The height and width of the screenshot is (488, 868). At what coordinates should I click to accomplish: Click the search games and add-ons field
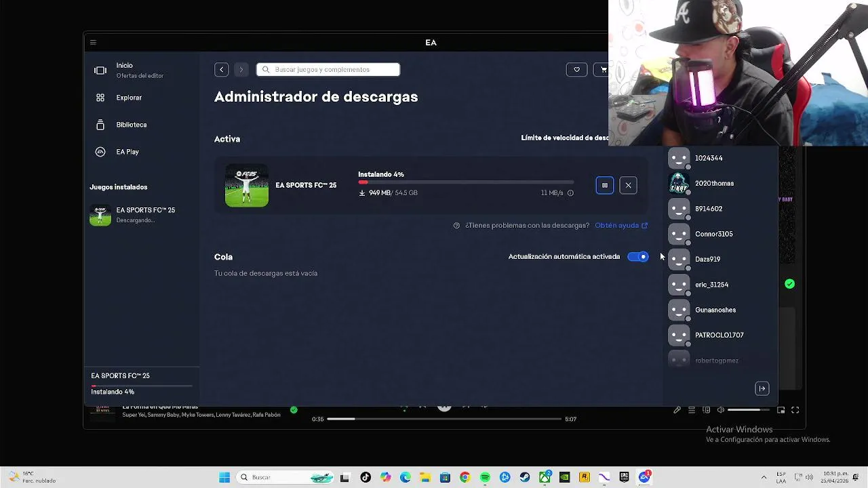tap(328, 69)
